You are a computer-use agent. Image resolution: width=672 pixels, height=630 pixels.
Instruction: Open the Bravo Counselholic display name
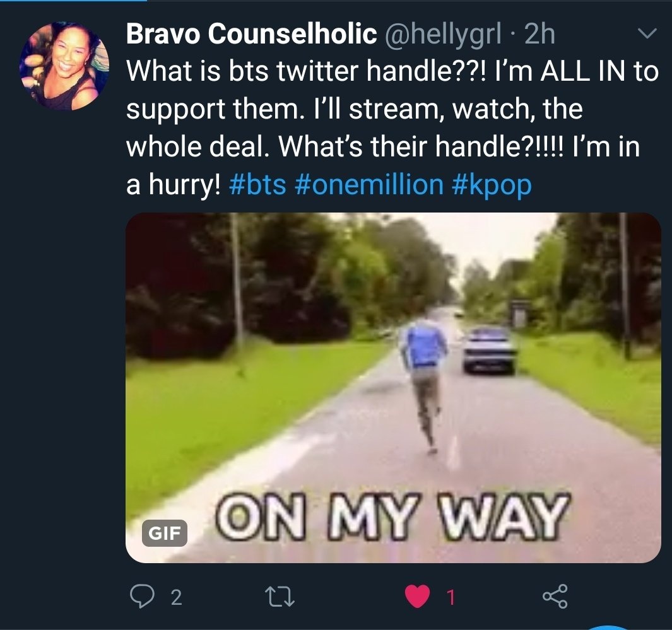click(252, 33)
